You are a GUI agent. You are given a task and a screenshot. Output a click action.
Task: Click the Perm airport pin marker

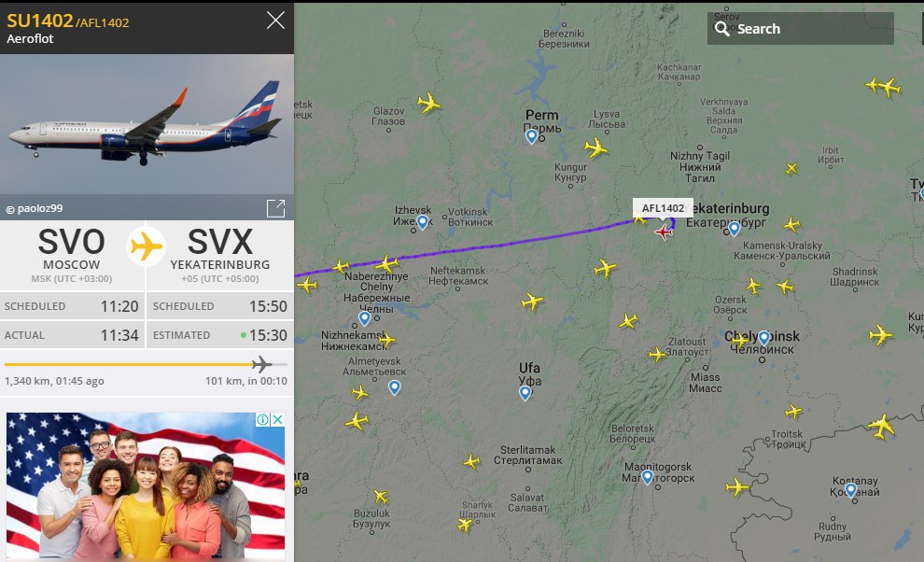tap(532, 136)
